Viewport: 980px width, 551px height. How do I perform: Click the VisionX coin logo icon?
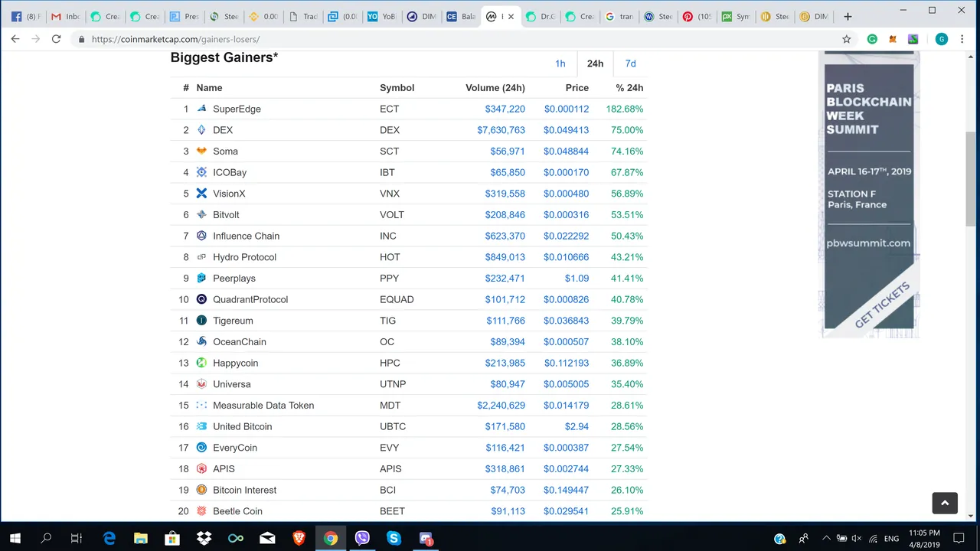pos(201,194)
